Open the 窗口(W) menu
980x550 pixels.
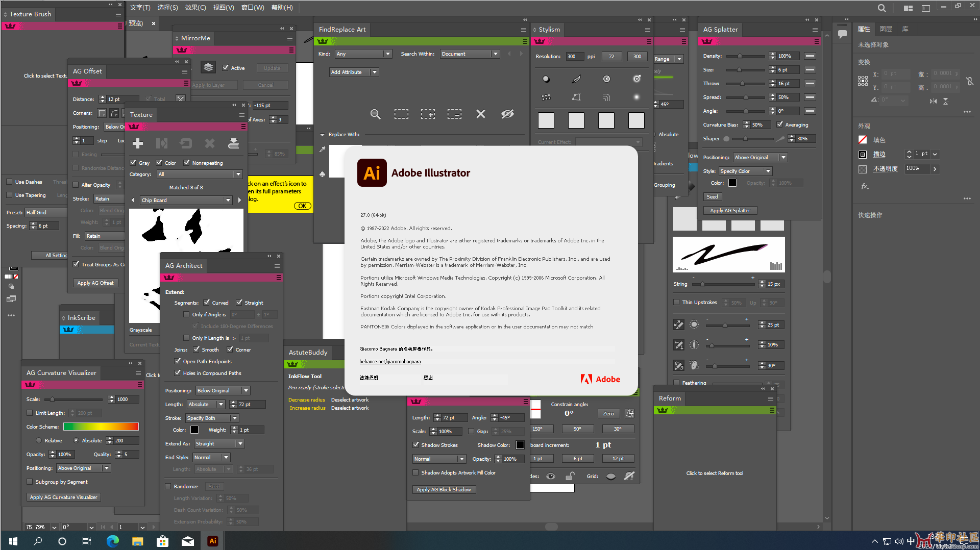[x=253, y=8]
